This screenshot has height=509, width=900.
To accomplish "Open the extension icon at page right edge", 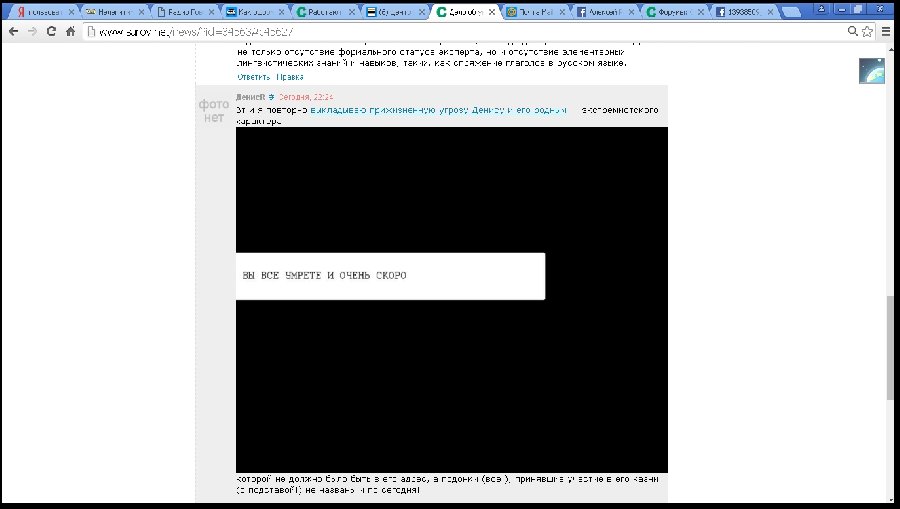I will pyautogui.click(x=871, y=71).
